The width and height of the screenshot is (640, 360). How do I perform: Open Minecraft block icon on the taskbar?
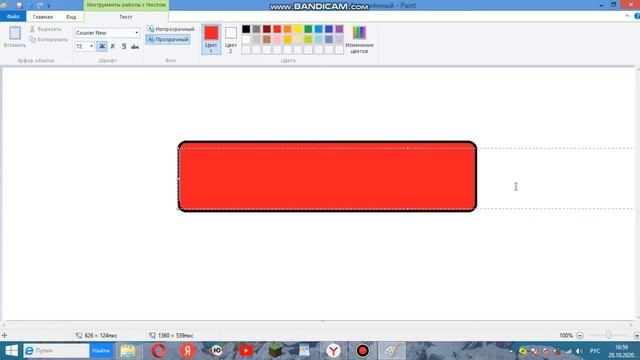[275, 351]
